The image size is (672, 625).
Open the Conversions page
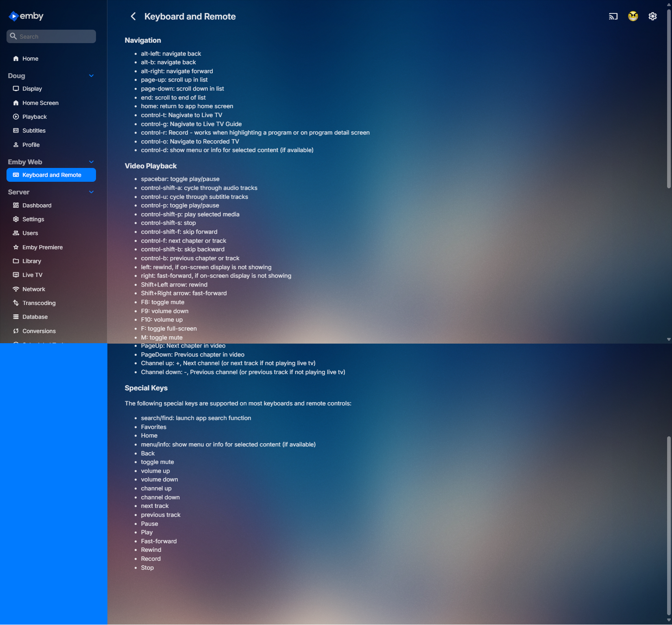coord(51,331)
